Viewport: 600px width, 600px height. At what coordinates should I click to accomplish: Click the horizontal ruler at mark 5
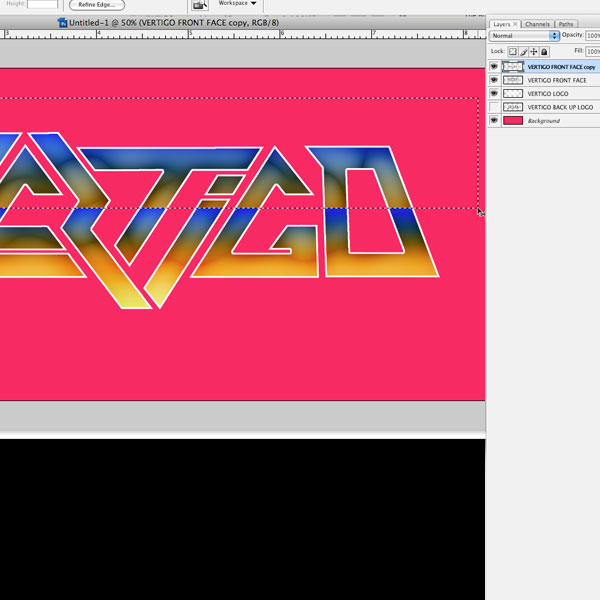pyautogui.click(x=190, y=34)
